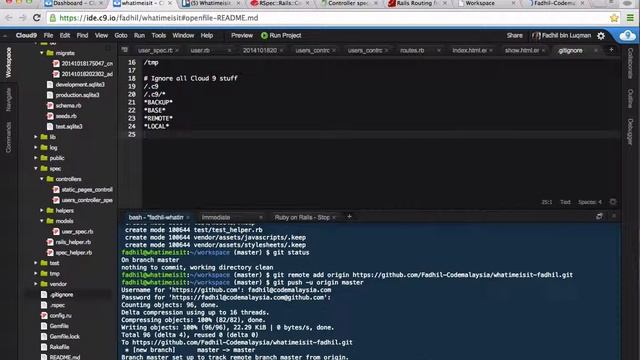
Task: Select the .gitignore editor tab
Action: [x=570, y=51]
